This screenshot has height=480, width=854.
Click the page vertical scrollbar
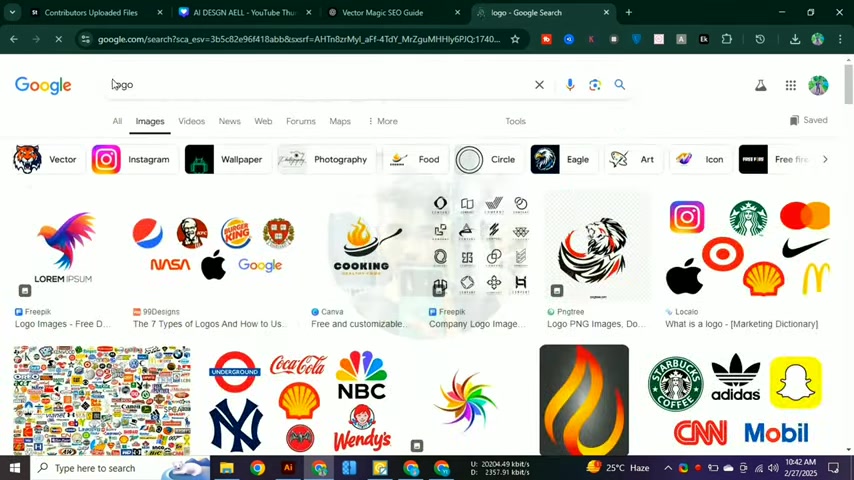click(x=849, y=82)
